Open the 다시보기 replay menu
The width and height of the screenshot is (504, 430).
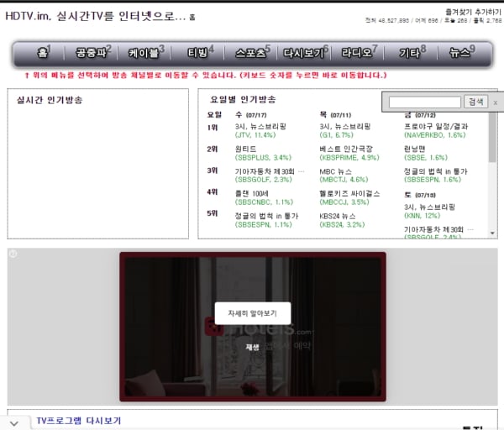tap(303, 53)
